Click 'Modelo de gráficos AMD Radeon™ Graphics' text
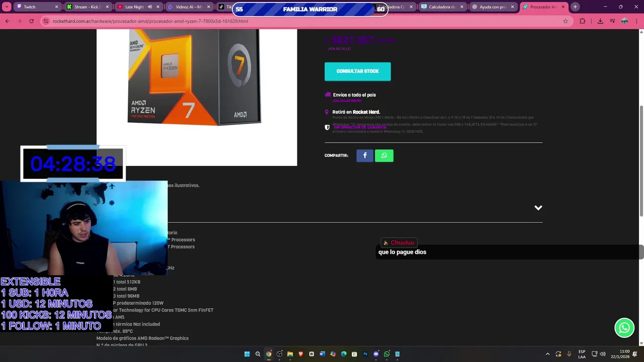This screenshot has height=362, width=644. coord(142,338)
